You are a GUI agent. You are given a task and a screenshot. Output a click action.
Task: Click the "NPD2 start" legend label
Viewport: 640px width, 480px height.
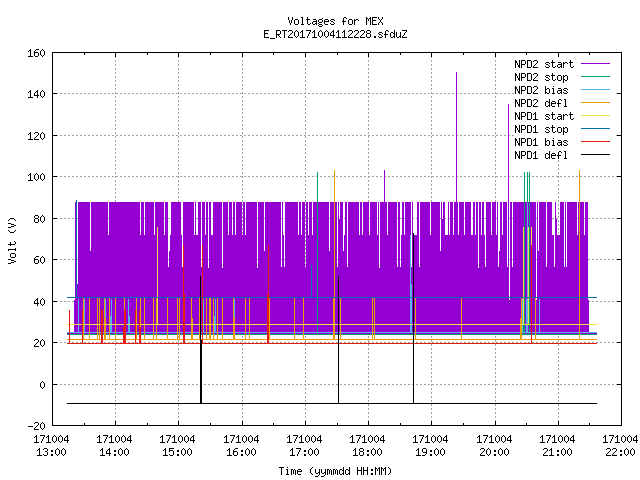click(544, 64)
